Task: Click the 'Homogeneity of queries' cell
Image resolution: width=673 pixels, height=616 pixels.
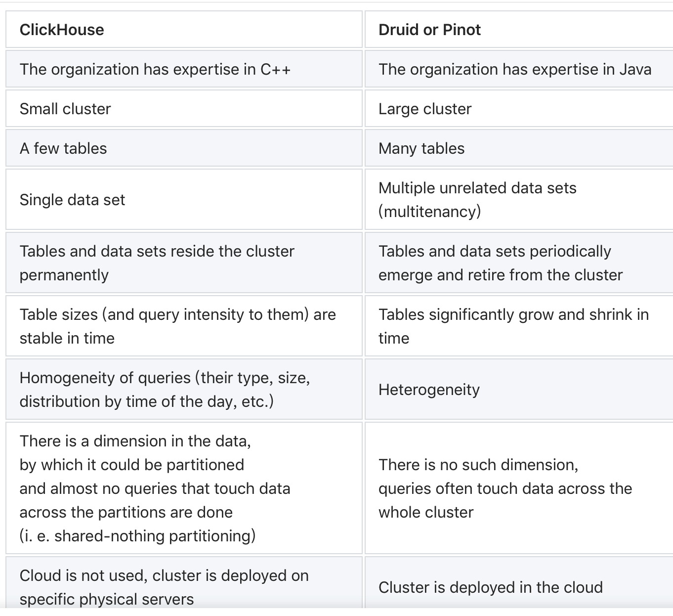Action: pyautogui.click(x=165, y=390)
